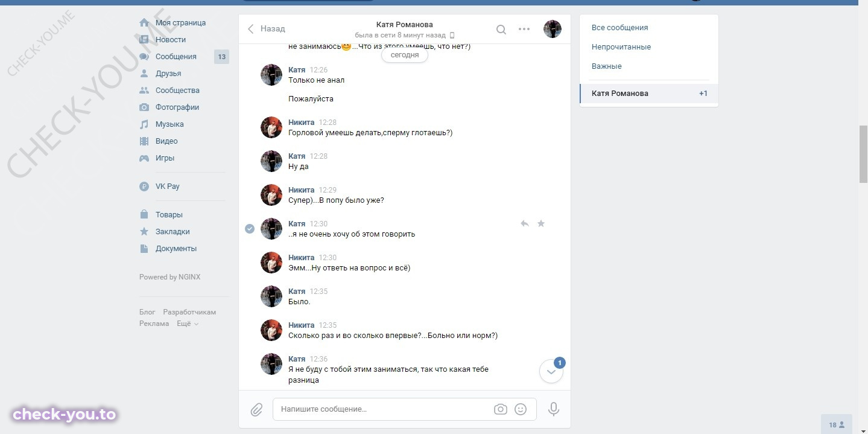Open the chat header profile avatar
Viewport: 868px width, 434px height.
click(x=553, y=29)
